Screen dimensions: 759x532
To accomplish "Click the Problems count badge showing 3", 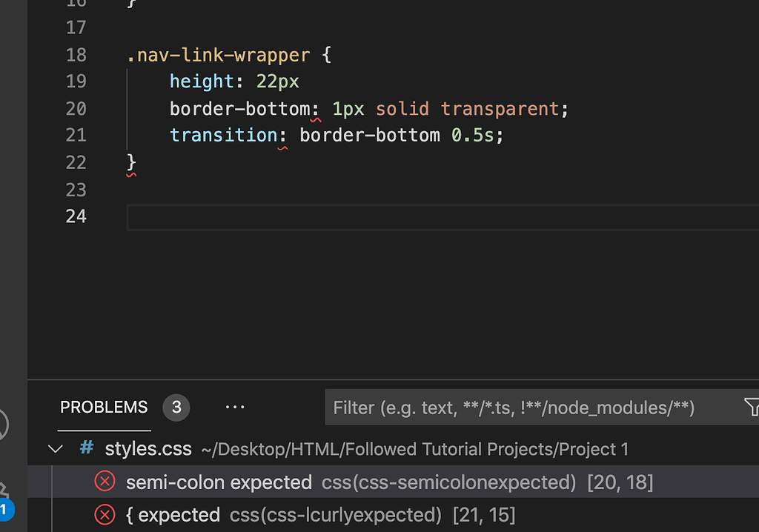I will tap(176, 407).
